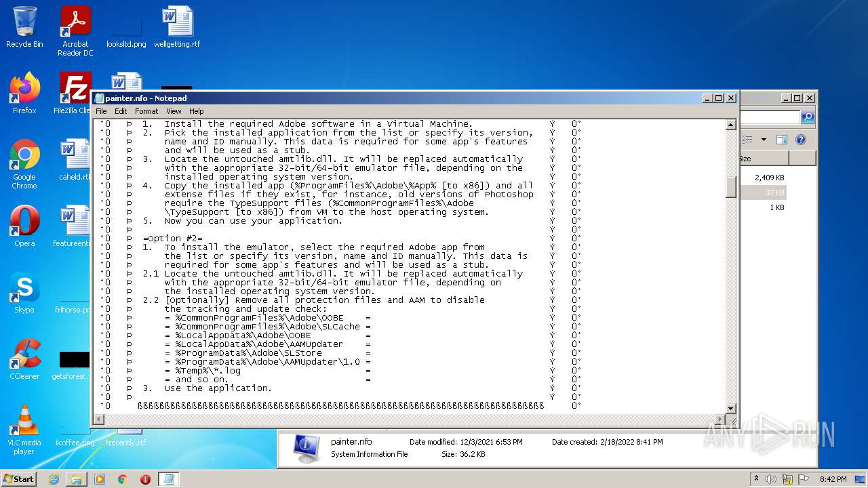Open the Opera desktop shortcut

click(24, 226)
